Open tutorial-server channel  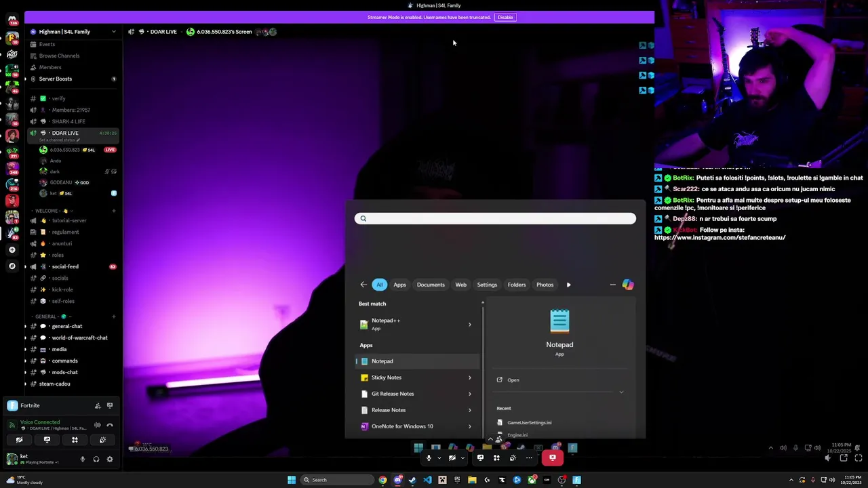(69, 220)
